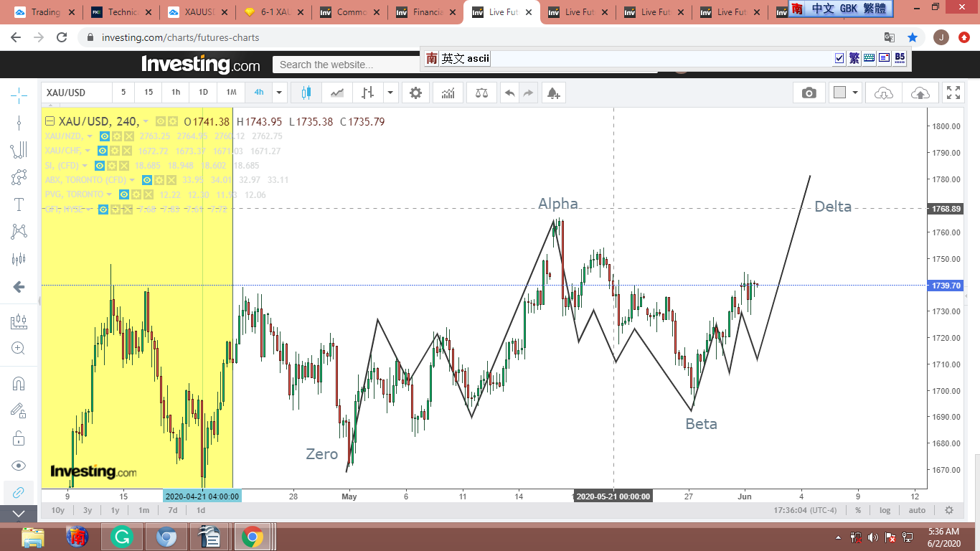Select the ruler measure tool

tap(19, 322)
